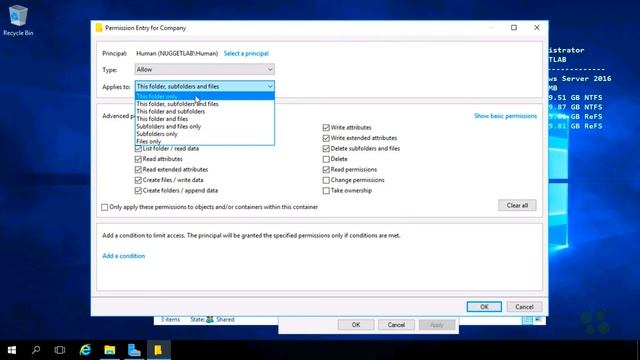Choose Subfolders and files only option
Viewport: 640px width, 360px height.
click(x=204, y=127)
